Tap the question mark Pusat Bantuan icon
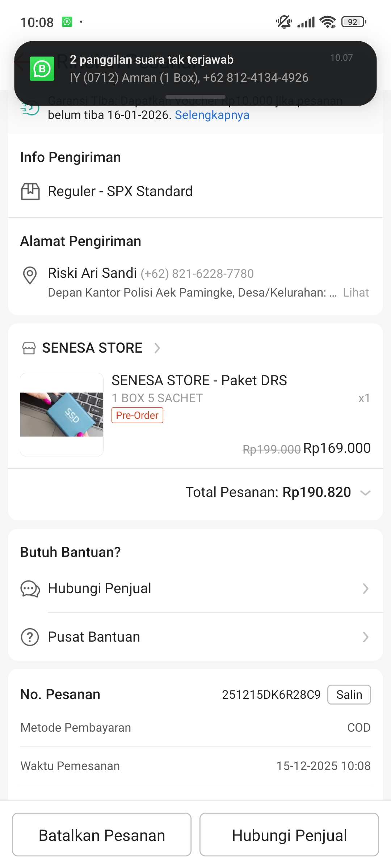391x868 pixels. coord(30,637)
